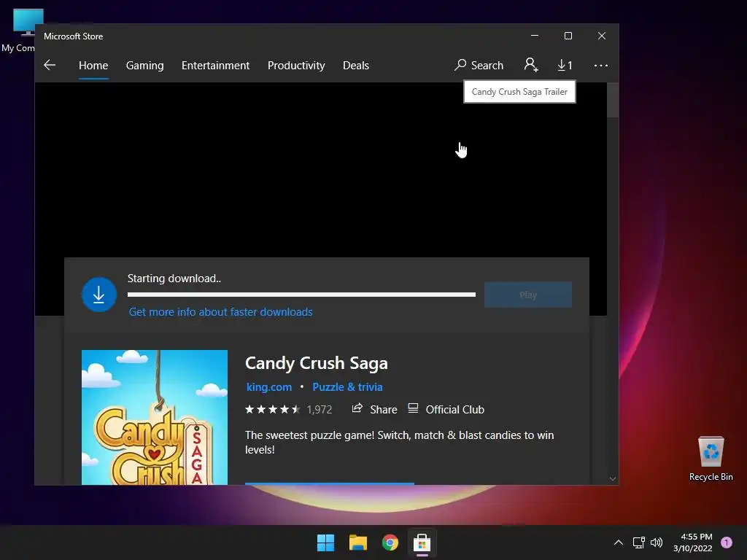Image resolution: width=747 pixels, height=560 pixels.
Task: Go back with the left arrow button
Action: 50,65
